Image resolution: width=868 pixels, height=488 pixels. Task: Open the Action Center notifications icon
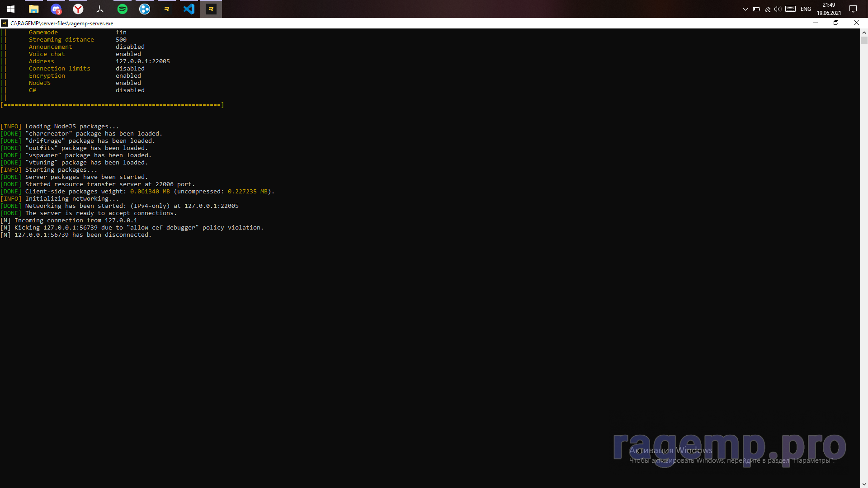coord(853,9)
